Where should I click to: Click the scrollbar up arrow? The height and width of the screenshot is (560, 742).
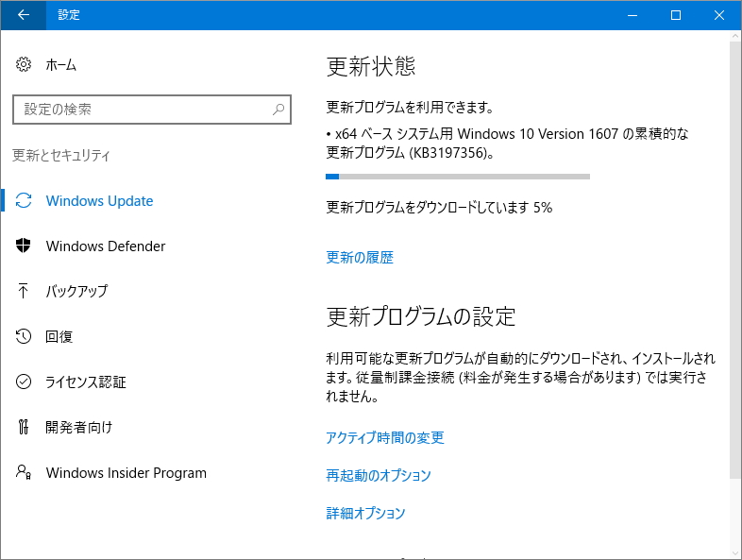click(x=735, y=36)
